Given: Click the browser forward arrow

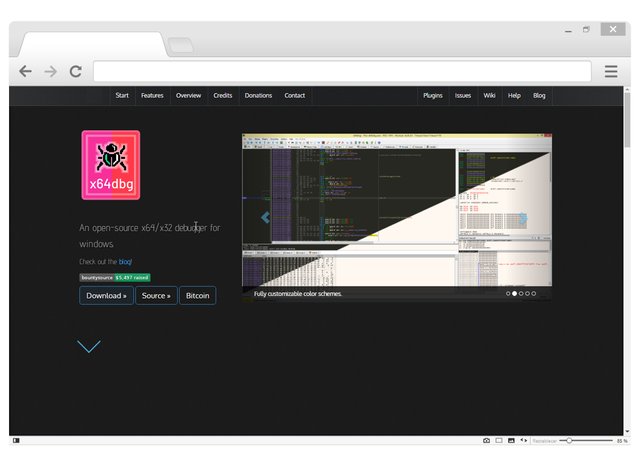Looking at the screenshot, I should tap(51, 72).
